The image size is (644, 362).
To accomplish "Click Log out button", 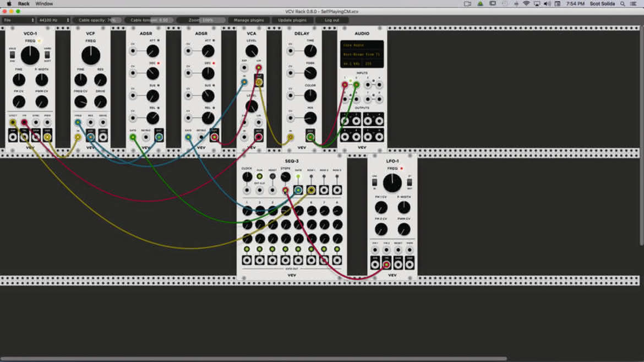I will click(x=332, y=20).
